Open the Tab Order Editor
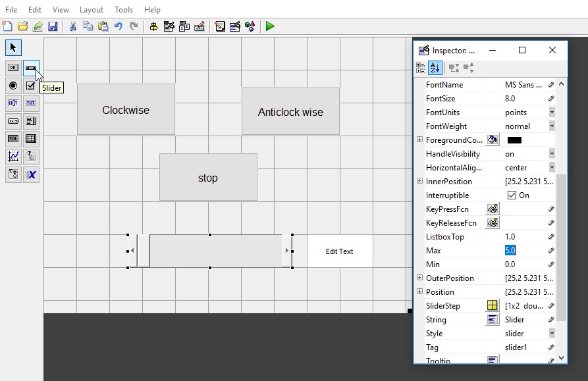Image resolution: width=588 pixels, height=381 pixels. pyautogui.click(x=184, y=26)
